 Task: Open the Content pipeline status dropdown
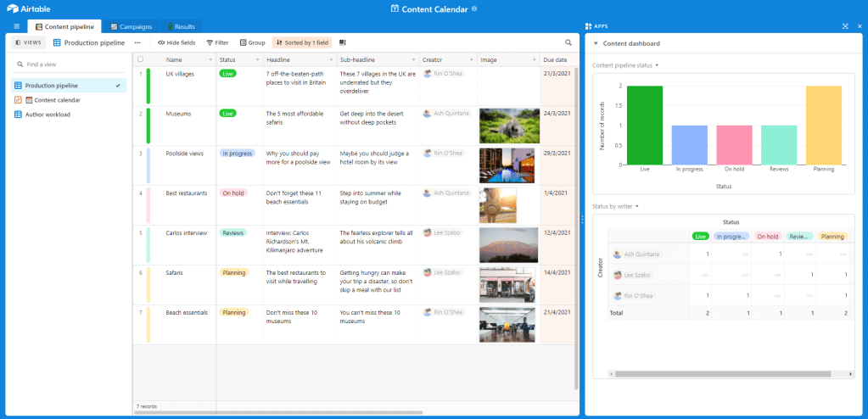point(625,65)
